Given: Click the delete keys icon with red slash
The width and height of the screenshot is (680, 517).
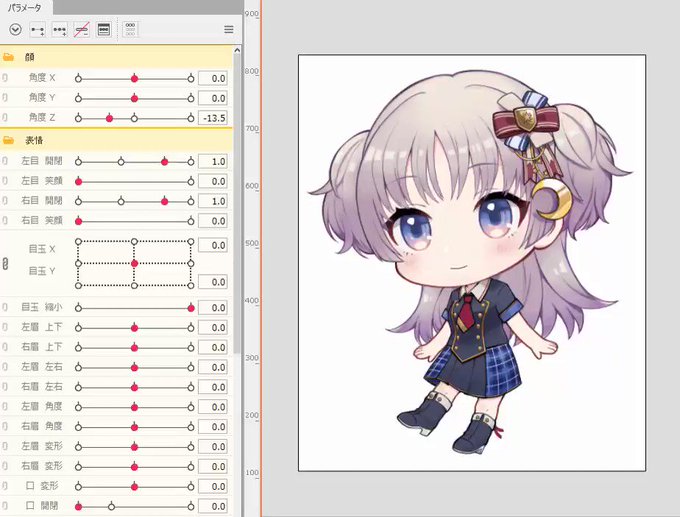Looking at the screenshot, I should pos(82,29).
